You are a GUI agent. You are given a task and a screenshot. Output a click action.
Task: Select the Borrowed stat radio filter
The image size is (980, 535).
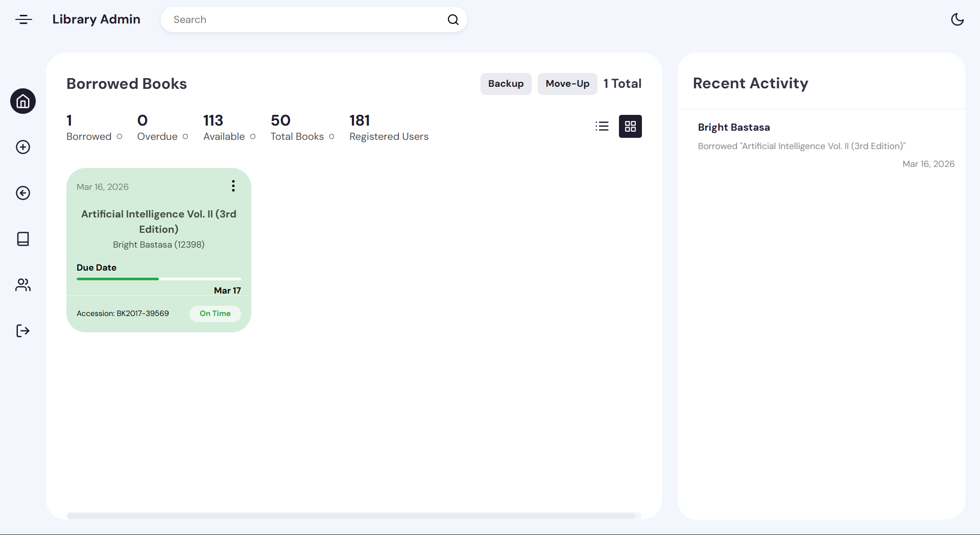point(119,137)
